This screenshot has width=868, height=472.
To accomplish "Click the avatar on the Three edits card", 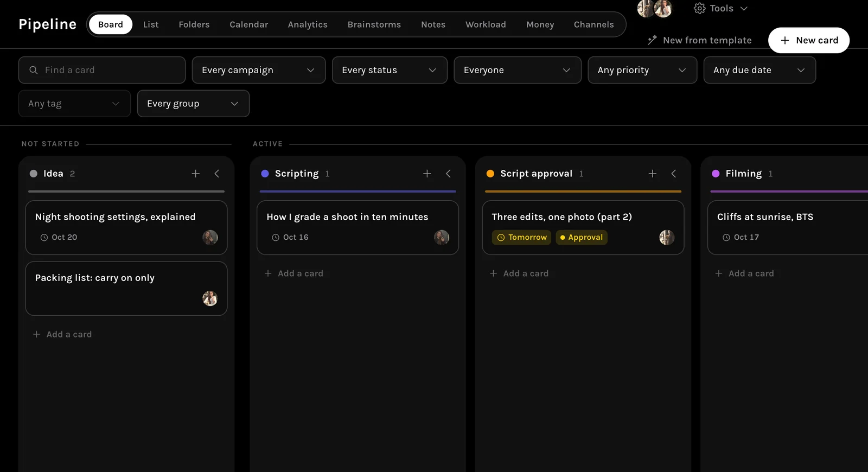I will pyautogui.click(x=667, y=237).
